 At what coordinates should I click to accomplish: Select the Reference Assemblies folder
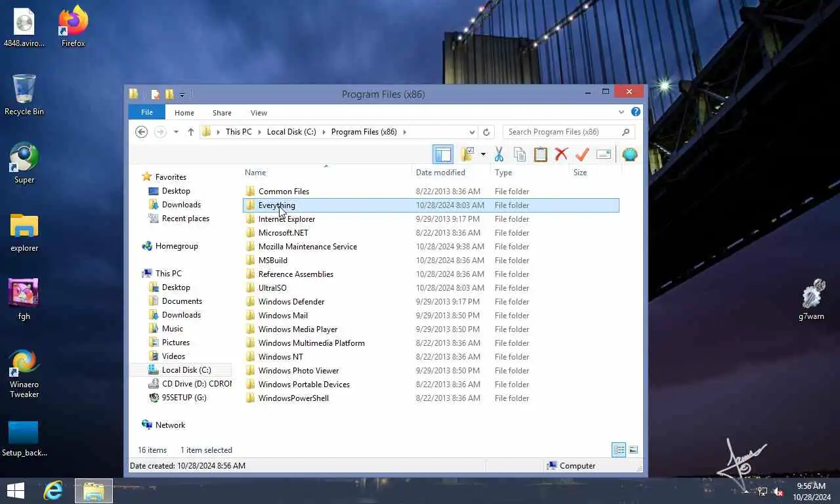coord(430,274)
